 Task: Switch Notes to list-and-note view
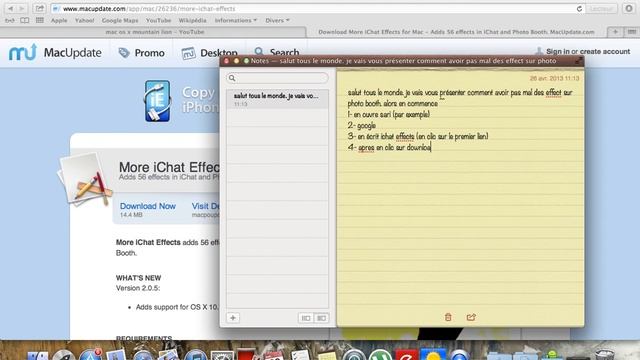[321, 318]
